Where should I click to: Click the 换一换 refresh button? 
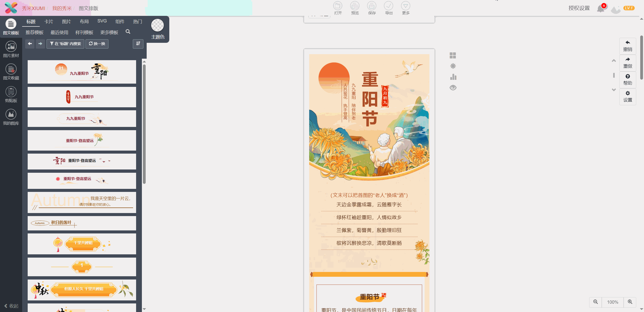coord(97,44)
